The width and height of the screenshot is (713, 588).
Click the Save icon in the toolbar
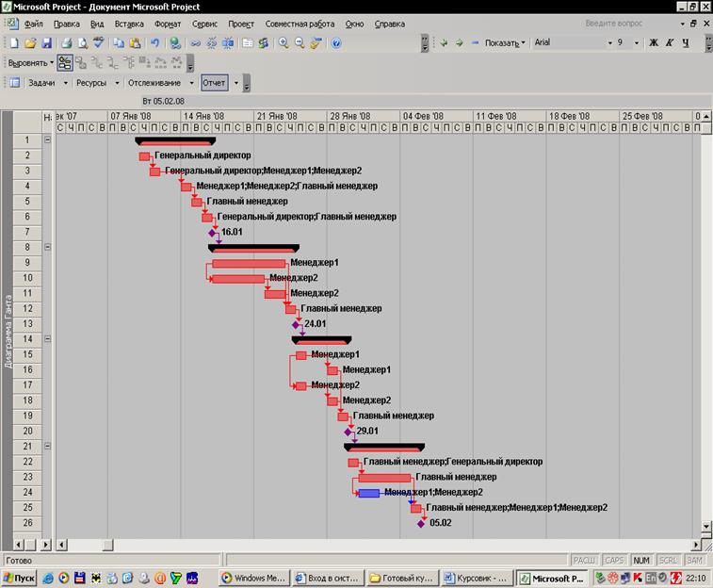[46, 43]
